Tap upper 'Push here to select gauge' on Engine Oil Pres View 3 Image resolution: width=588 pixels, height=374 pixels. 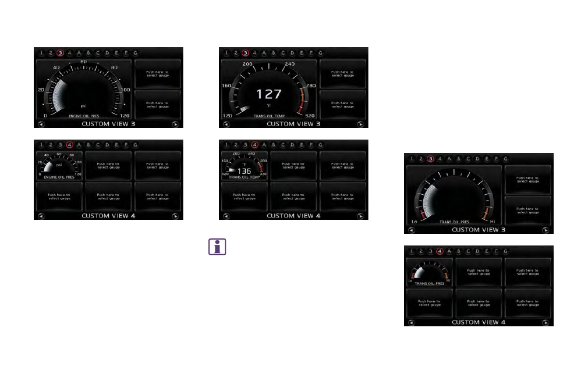(158, 74)
